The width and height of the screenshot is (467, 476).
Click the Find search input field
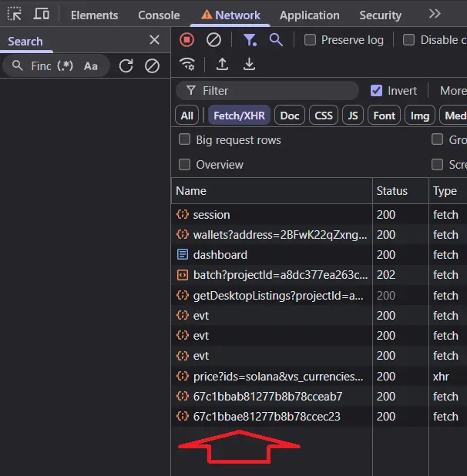coord(41,66)
